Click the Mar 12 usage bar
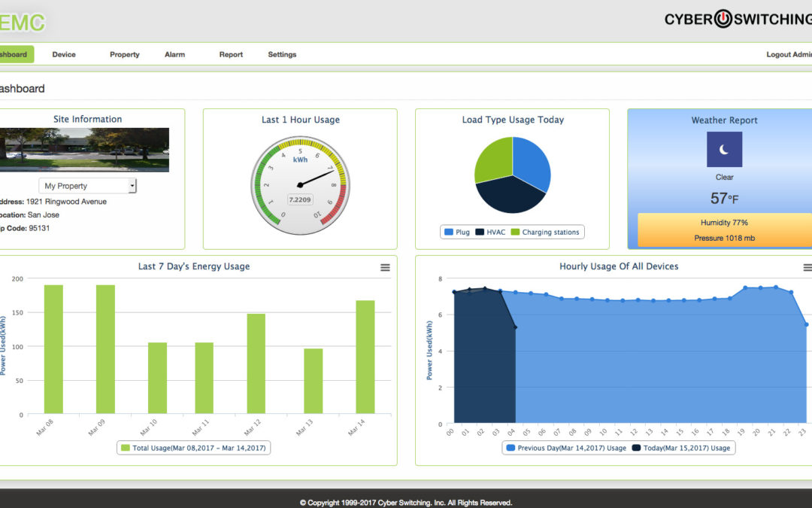812x508 pixels. (256, 364)
